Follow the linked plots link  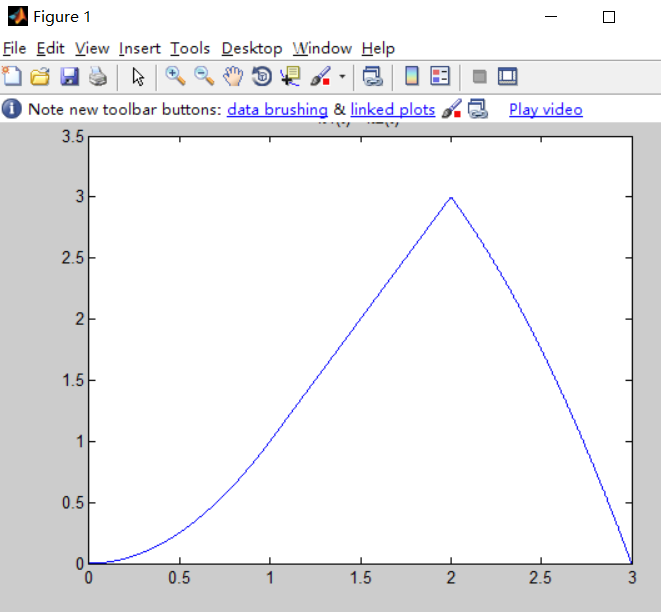(392, 110)
